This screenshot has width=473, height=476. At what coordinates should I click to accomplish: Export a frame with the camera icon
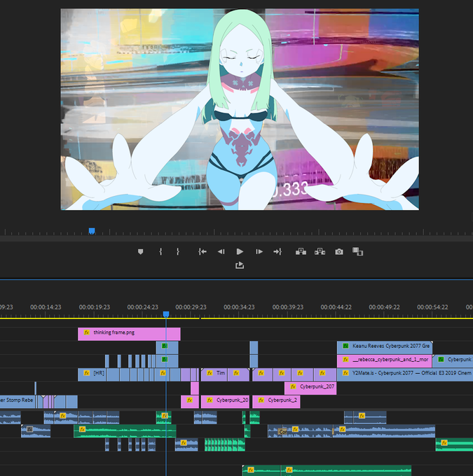click(339, 252)
